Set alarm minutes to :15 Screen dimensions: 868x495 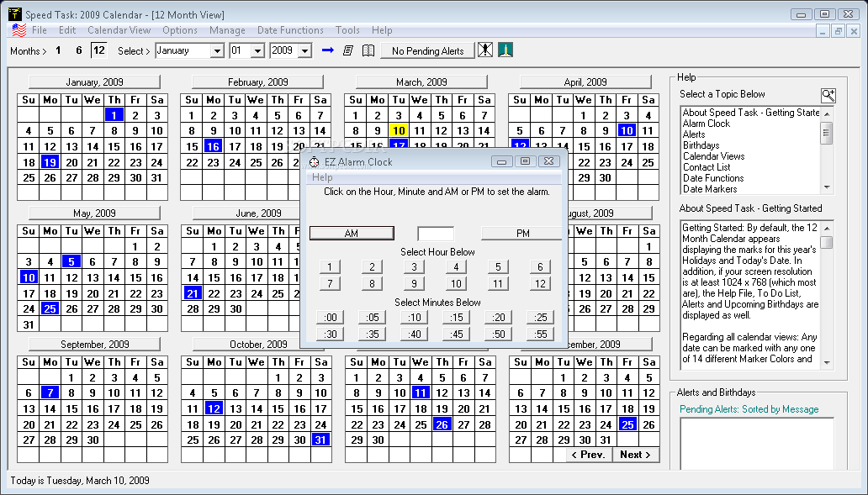pos(456,318)
